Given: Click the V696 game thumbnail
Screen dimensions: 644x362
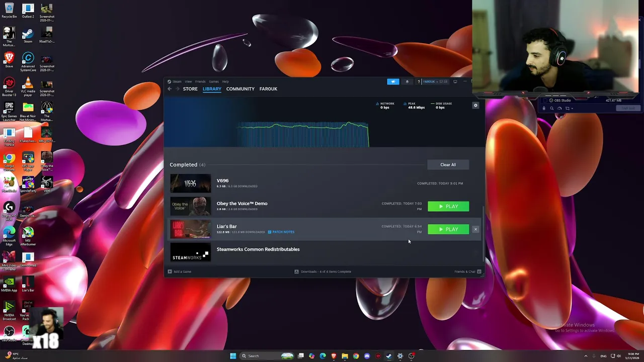Looking at the screenshot, I should (x=190, y=184).
